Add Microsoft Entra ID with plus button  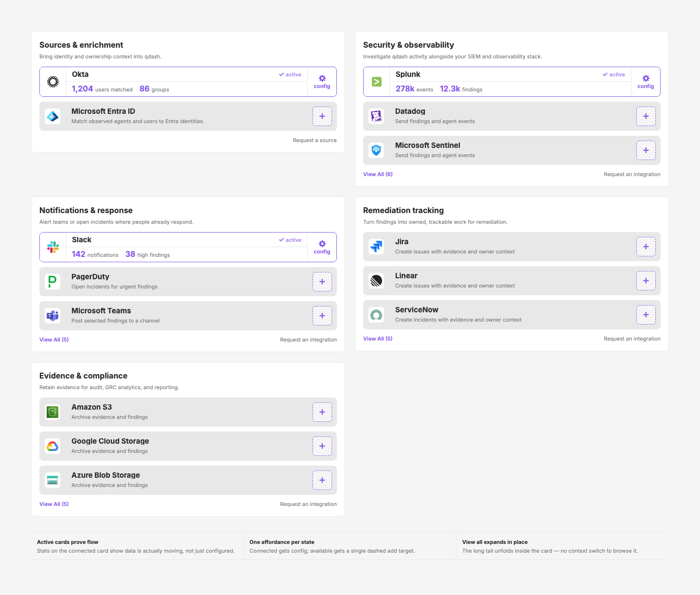tap(322, 116)
